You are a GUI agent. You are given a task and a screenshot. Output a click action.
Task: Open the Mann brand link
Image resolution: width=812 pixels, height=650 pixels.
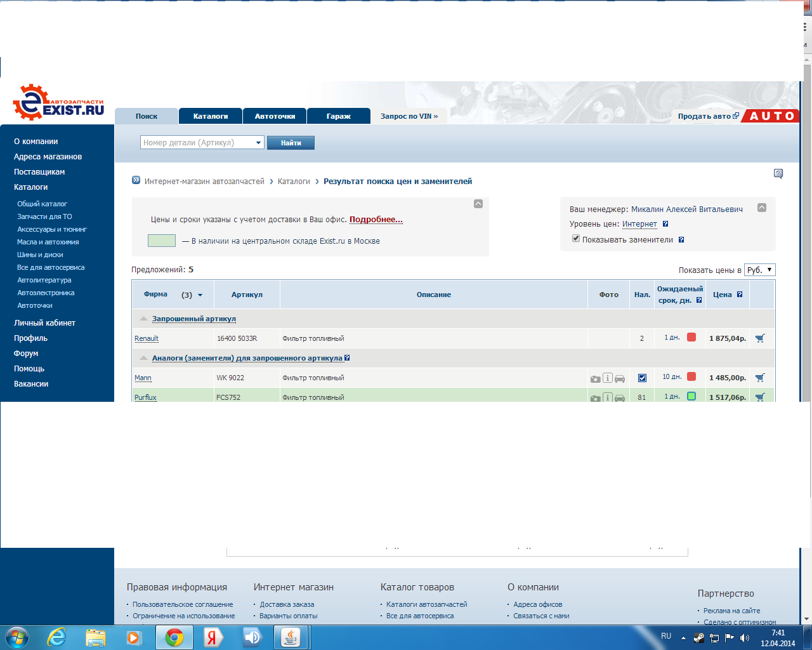(143, 378)
